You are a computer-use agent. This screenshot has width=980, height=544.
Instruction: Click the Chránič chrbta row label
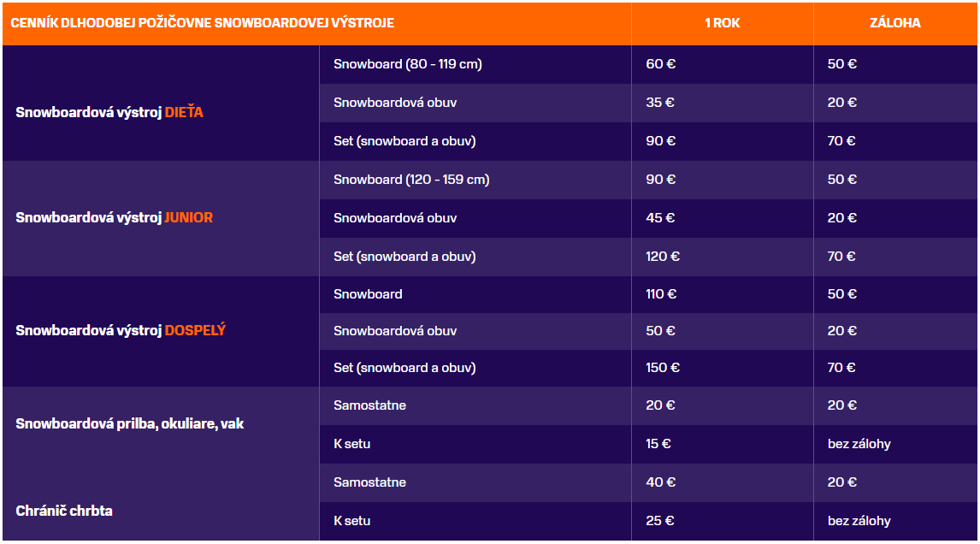tap(64, 511)
